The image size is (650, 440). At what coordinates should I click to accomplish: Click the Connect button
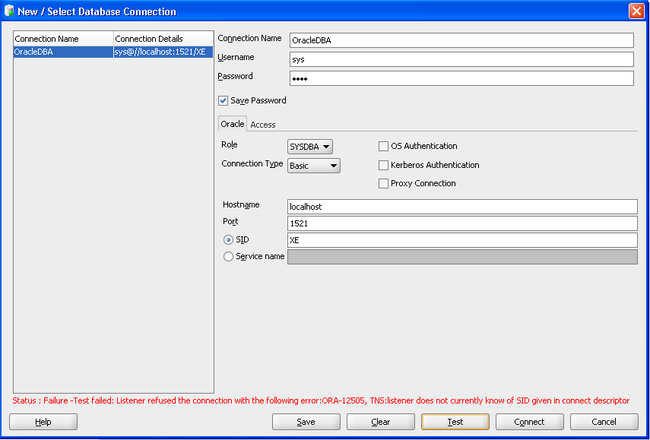click(529, 422)
